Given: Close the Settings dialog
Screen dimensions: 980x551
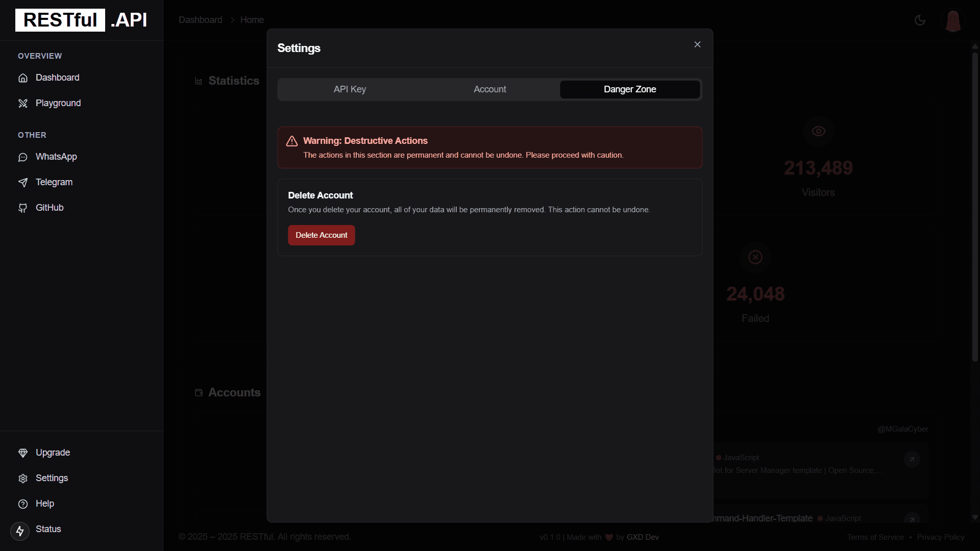Looking at the screenshot, I should tap(697, 45).
